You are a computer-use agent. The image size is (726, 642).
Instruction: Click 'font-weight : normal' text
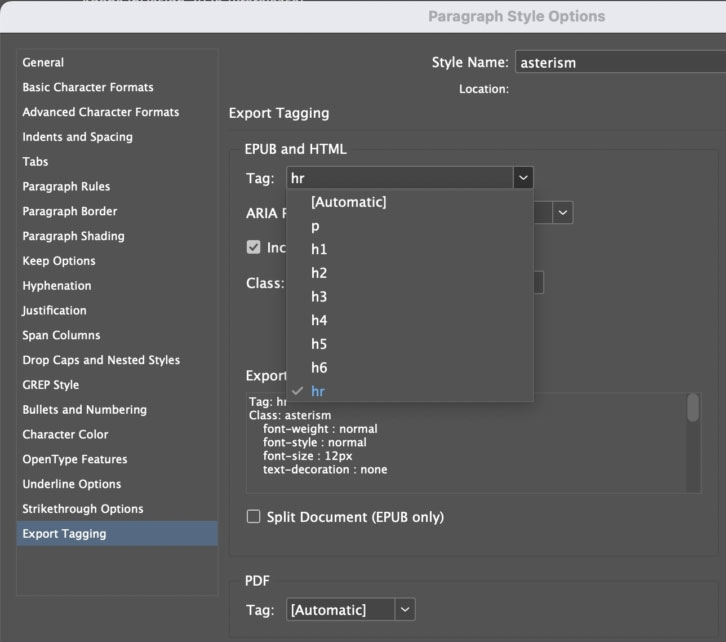[320, 429]
